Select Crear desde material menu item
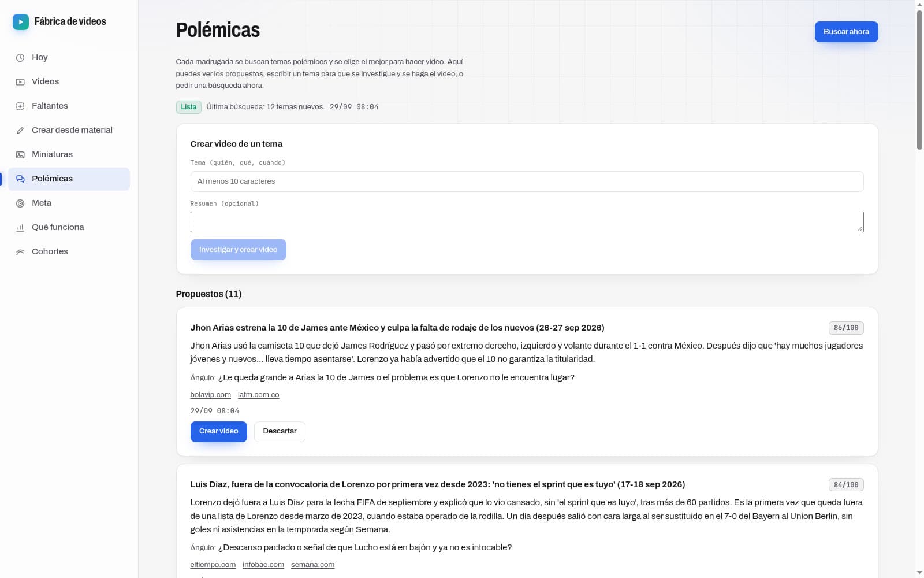924x578 pixels. click(69, 130)
